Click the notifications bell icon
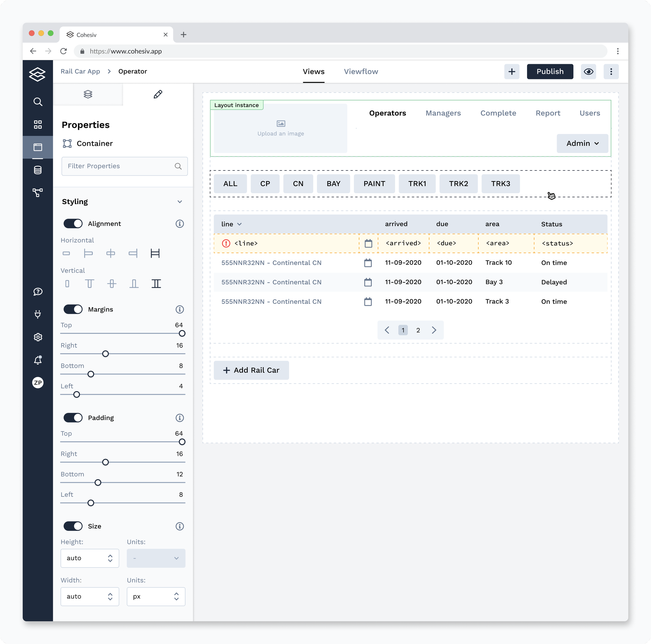This screenshot has width=651, height=644. 38,360
